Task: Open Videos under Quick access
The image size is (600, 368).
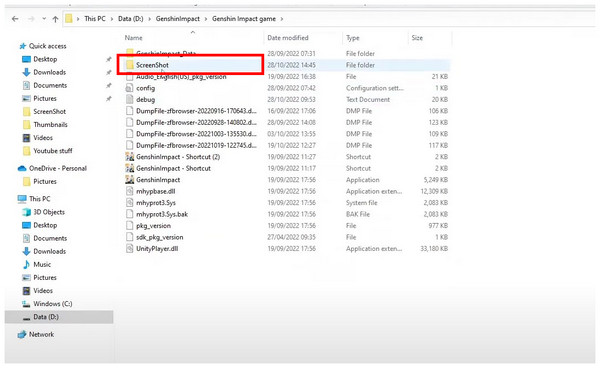Action: 38,137
